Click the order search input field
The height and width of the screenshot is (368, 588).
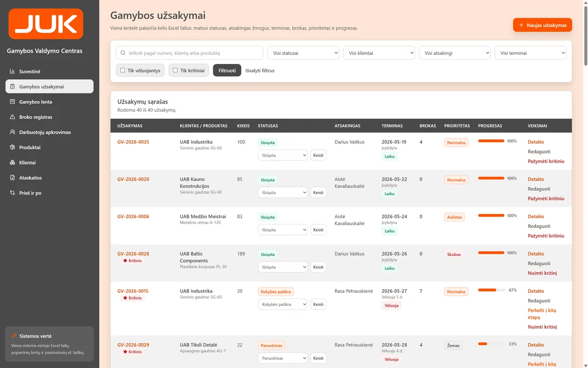[x=190, y=53]
